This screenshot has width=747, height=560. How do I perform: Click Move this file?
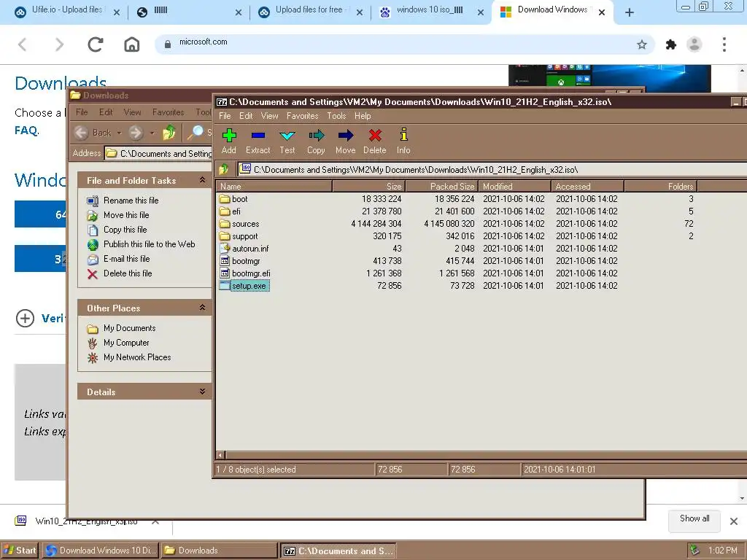coord(126,215)
